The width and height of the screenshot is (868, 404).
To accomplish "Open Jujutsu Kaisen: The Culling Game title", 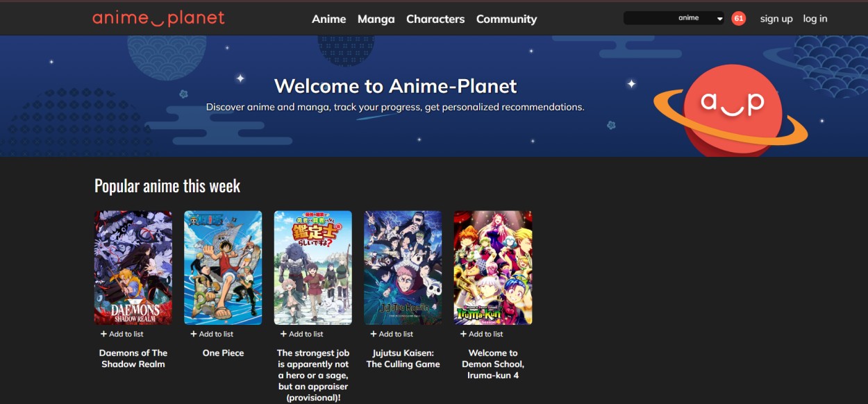I will (403, 358).
